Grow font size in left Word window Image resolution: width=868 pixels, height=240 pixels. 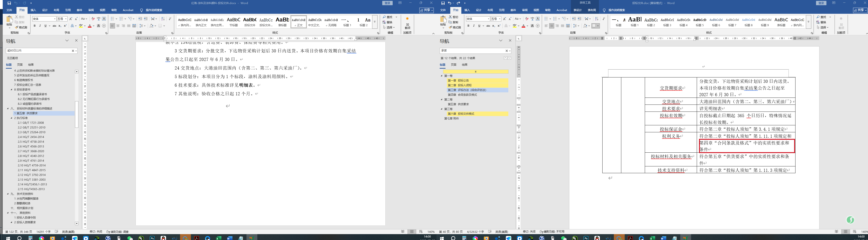pos(71,19)
